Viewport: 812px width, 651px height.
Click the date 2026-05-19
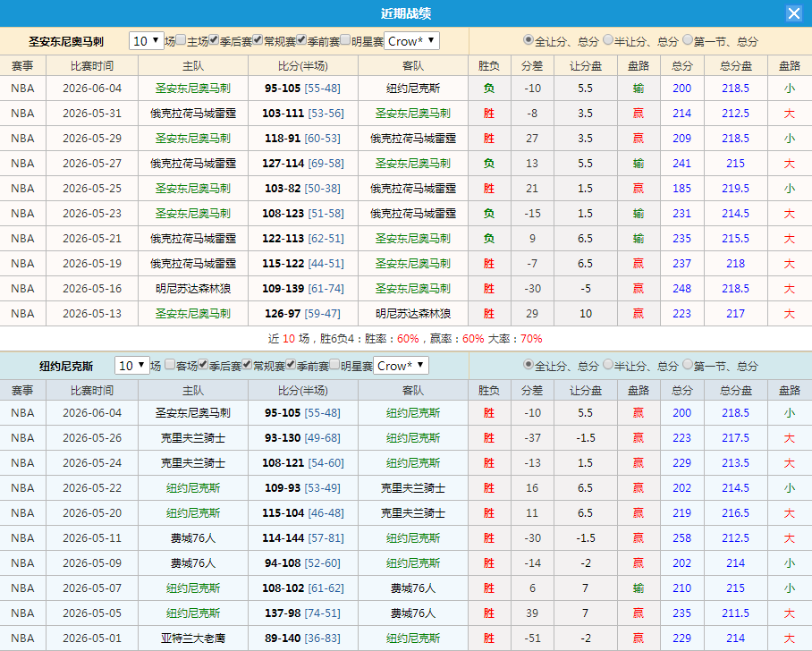point(92,264)
